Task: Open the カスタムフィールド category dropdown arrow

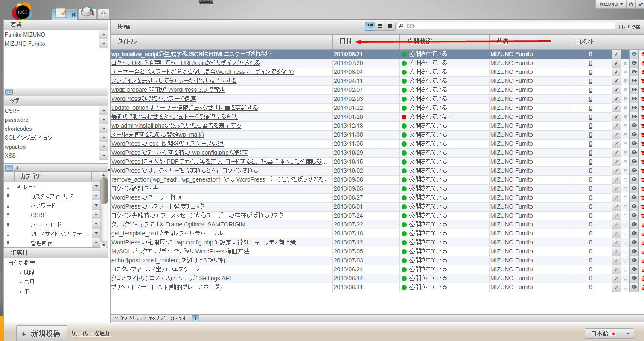Action: (x=96, y=196)
